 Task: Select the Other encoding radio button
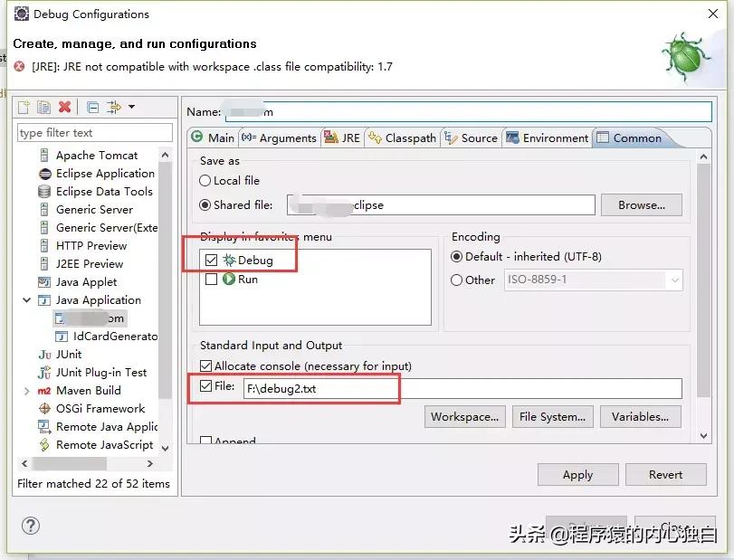(456, 280)
